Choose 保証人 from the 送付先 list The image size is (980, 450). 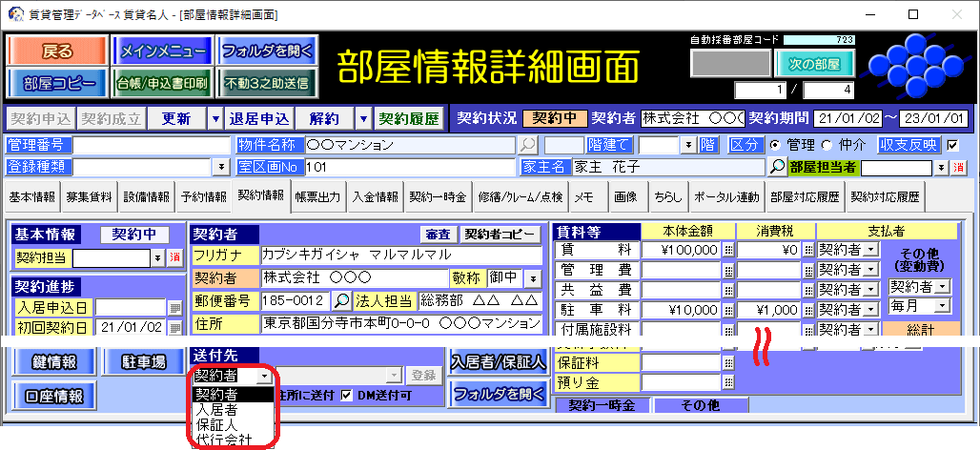[215, 424]
